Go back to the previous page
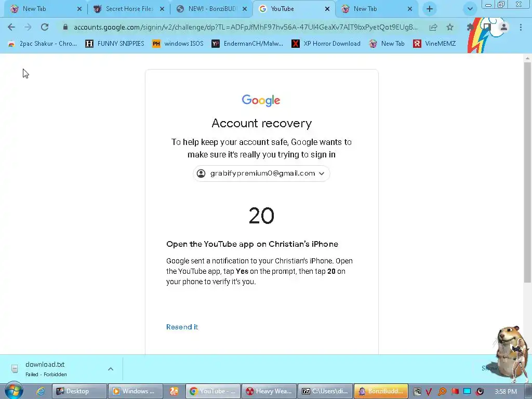The height and width of the screenshot is (399, 532). pyautogui.click(x=11, y=27)
